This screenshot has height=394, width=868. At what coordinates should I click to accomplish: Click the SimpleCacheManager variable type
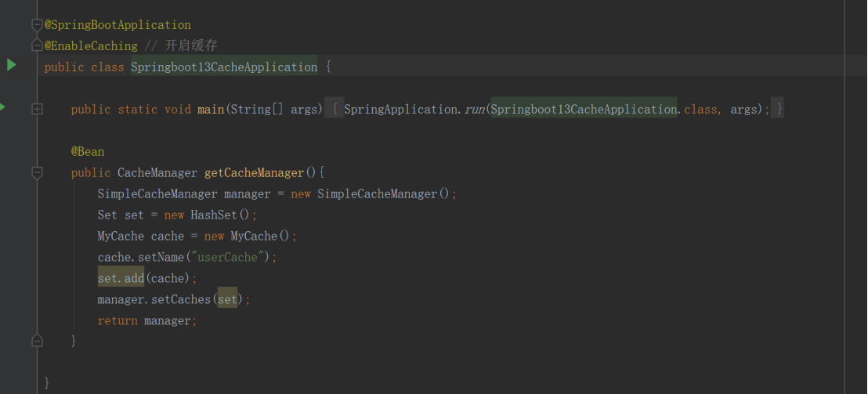point(157,193)
